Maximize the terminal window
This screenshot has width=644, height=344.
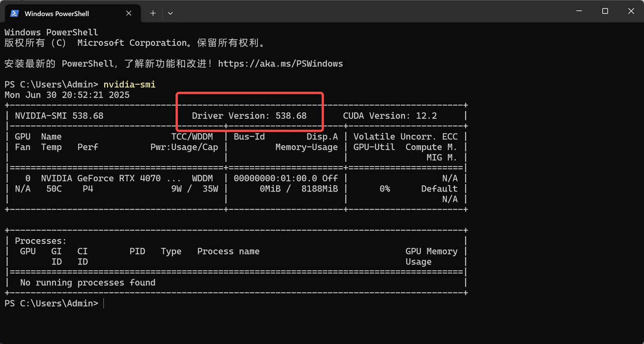605,11
